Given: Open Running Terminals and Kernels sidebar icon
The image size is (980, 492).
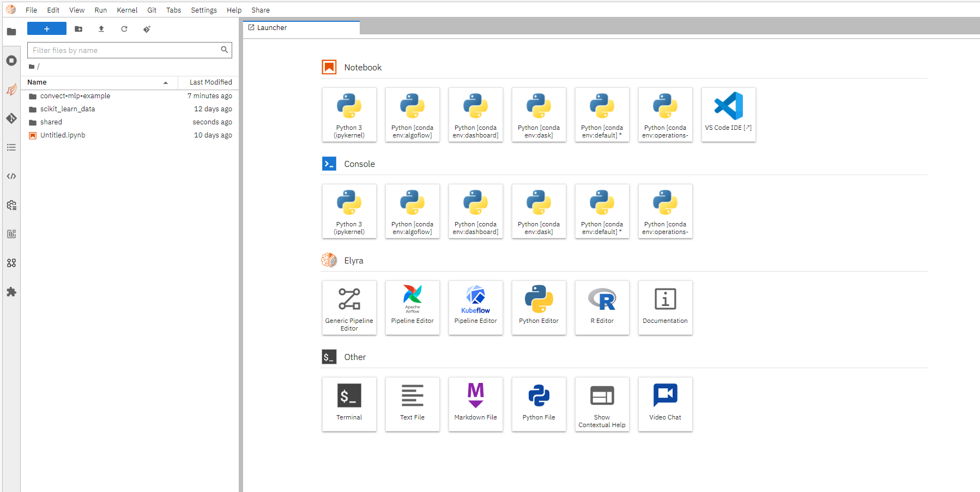Looking at the screenshot, I should (11, 61).
